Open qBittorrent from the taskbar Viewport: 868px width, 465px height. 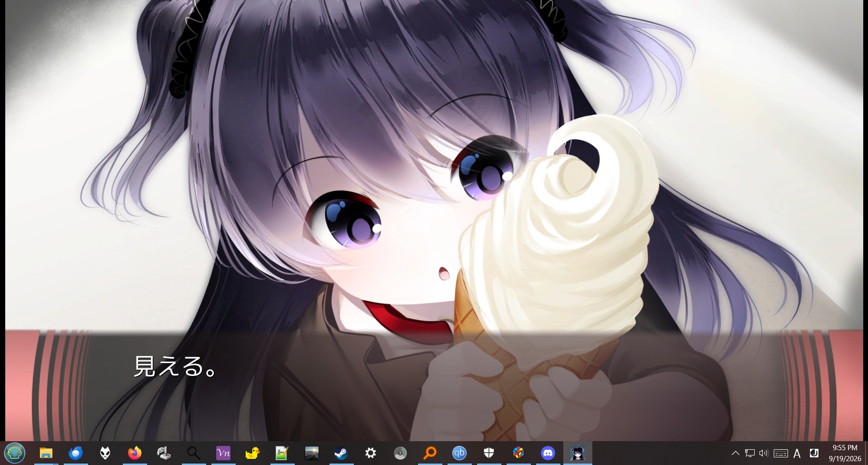tap(459, 453)
